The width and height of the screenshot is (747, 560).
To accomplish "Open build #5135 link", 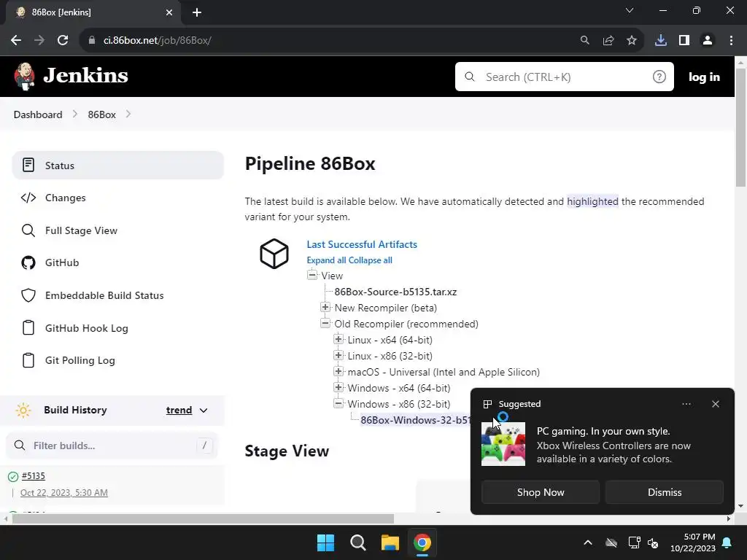I will tap(34, 475).
